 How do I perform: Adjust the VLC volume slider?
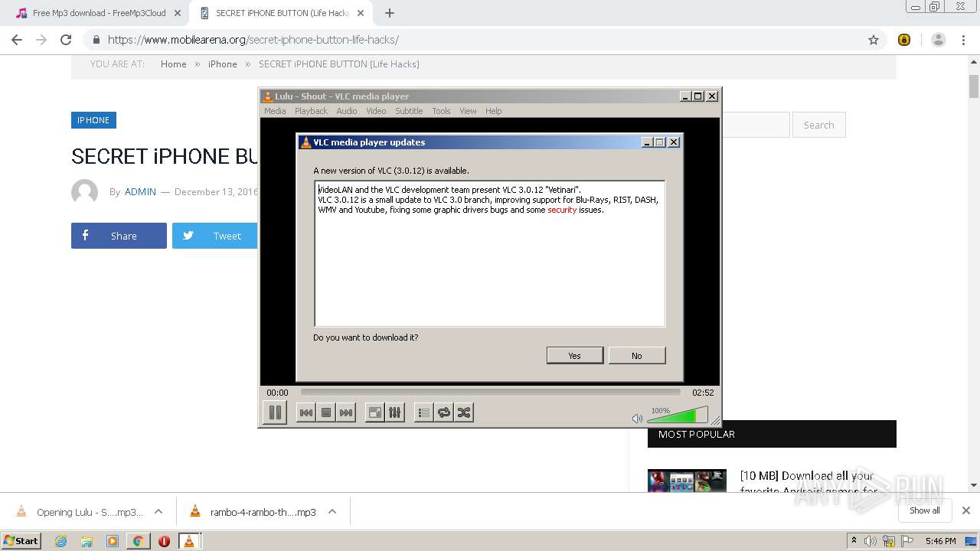coord(677,416)
